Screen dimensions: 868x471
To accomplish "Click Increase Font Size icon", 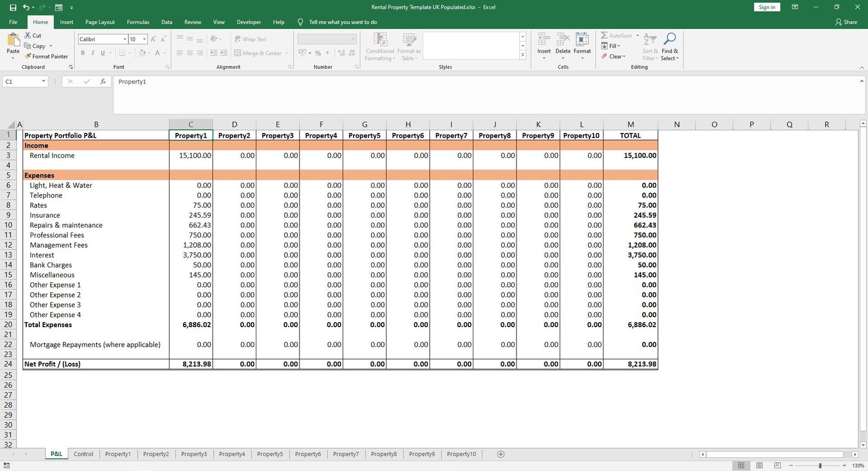I will 154,39.
